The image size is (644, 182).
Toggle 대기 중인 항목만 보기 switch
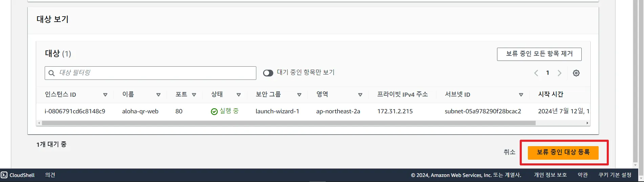tap(268, 73)
